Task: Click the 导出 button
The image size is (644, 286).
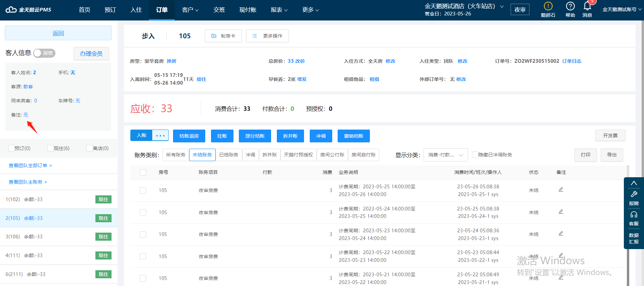Action: pyautogui.click(x=612, y=155)
